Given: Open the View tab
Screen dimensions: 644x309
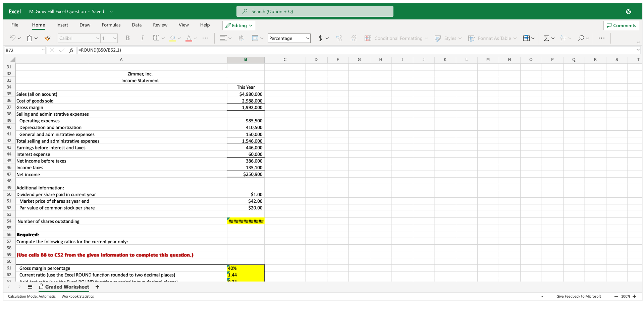Looking at the screenshot, I should pos(183,25).
